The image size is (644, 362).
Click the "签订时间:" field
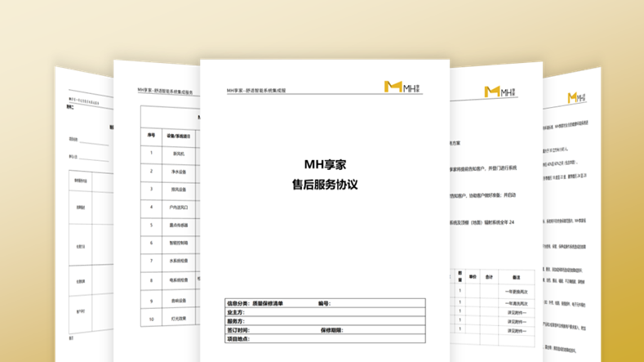238,330
